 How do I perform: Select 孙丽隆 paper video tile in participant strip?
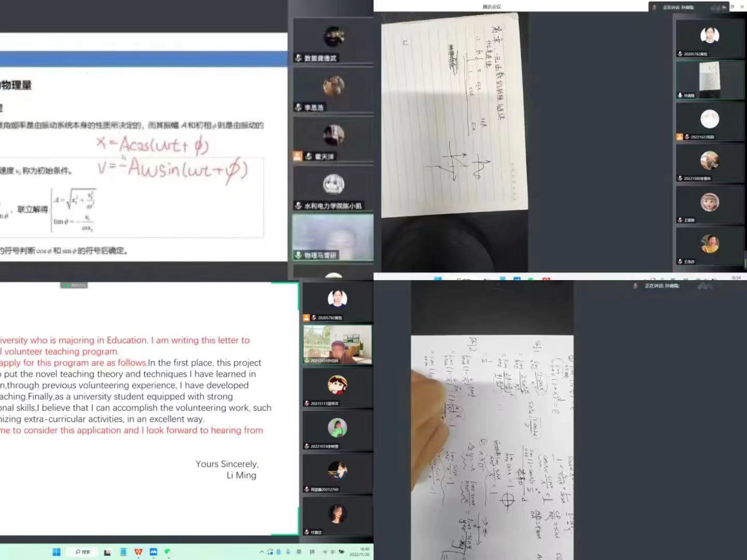click(710, 80)
